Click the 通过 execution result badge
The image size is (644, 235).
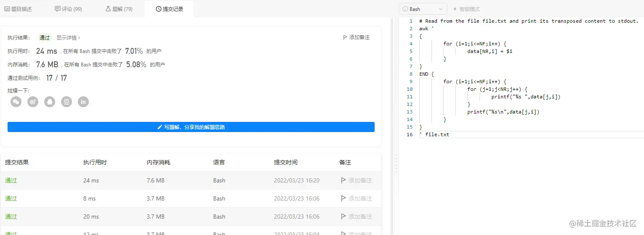tap(45, 37)
